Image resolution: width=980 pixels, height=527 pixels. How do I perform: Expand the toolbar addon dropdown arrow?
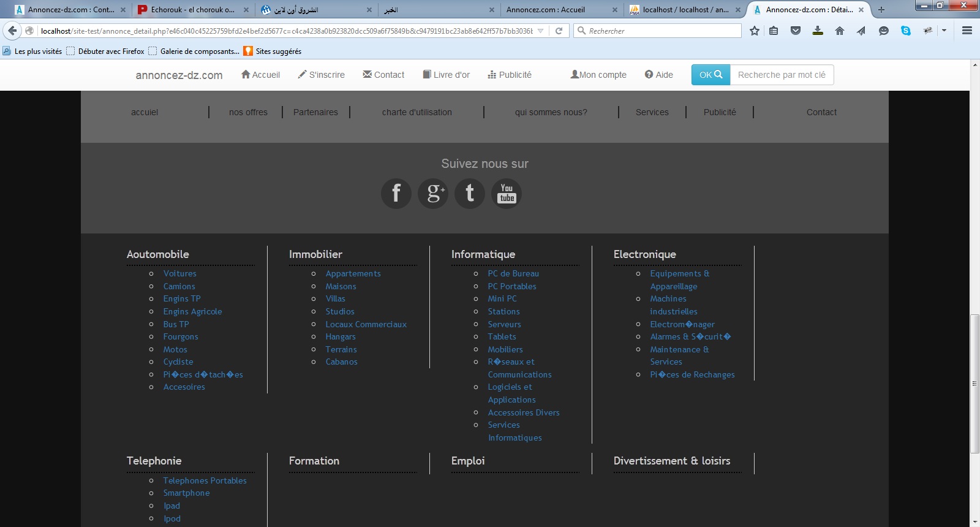coord(944,31)
